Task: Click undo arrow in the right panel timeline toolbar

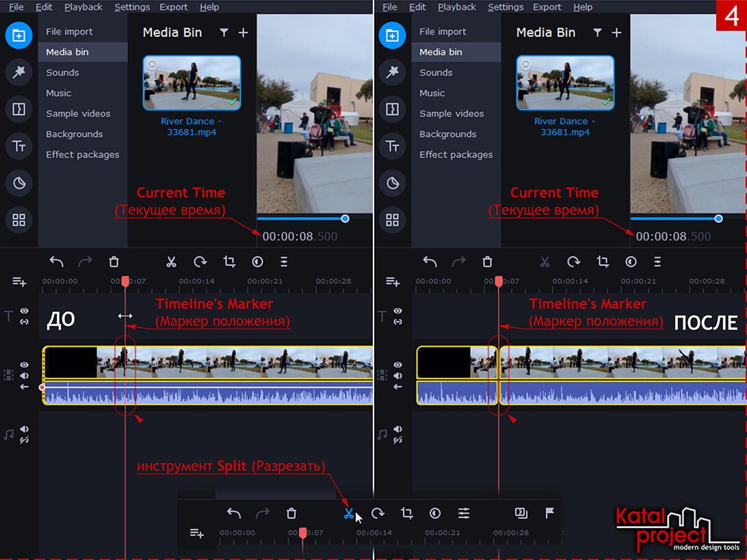Action: coord(430,262)
